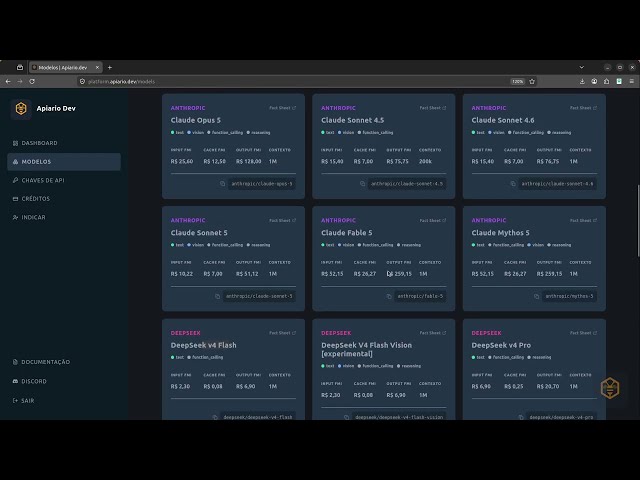Open the browser downloads icon
Image resolution: width=640 pixels, height=480 pixels.
tap(582, 82)
